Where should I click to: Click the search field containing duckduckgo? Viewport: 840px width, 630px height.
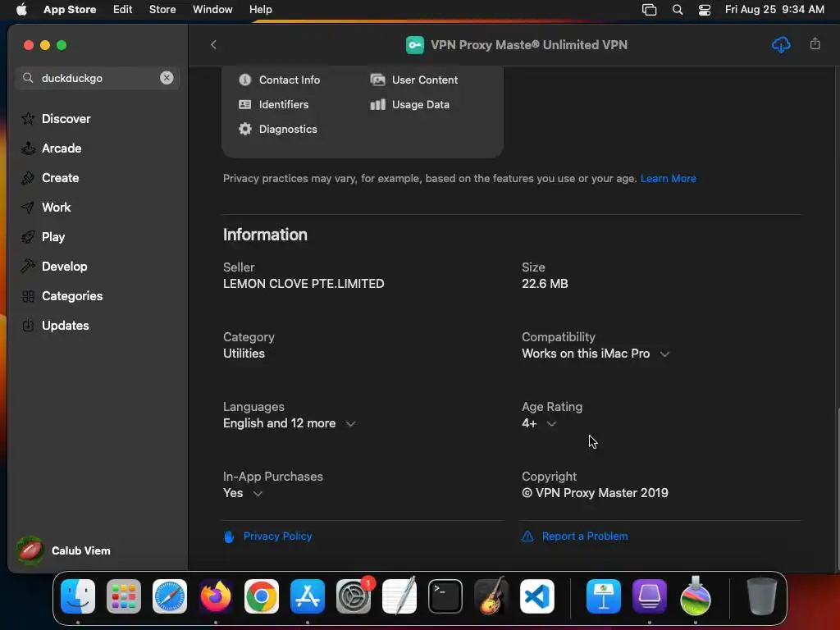97,78
